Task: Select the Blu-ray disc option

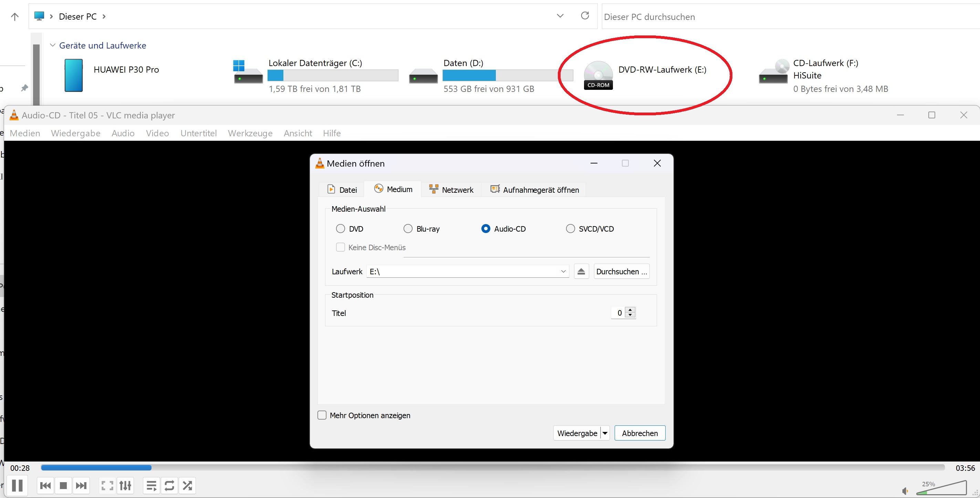Action: coord(408,229)
